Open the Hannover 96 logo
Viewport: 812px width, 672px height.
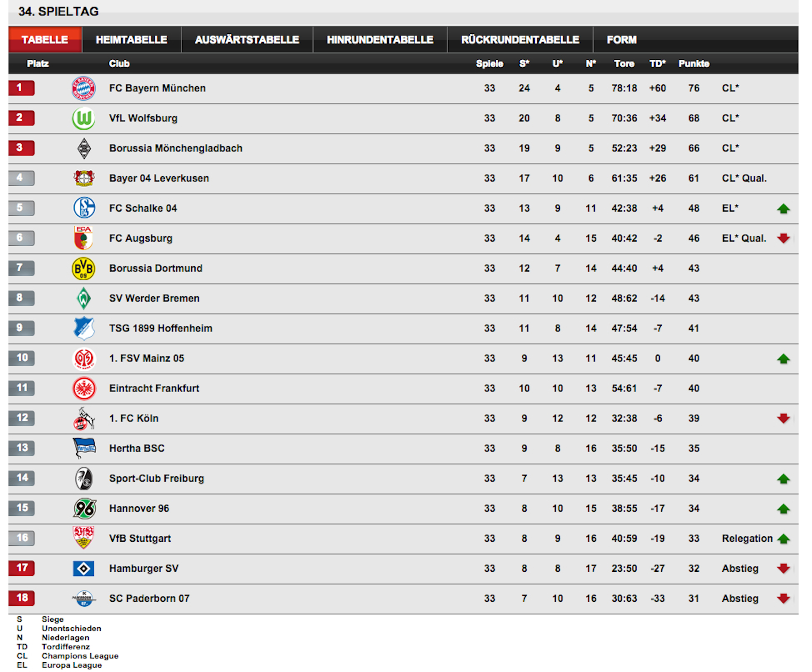(x=84, y=508)
